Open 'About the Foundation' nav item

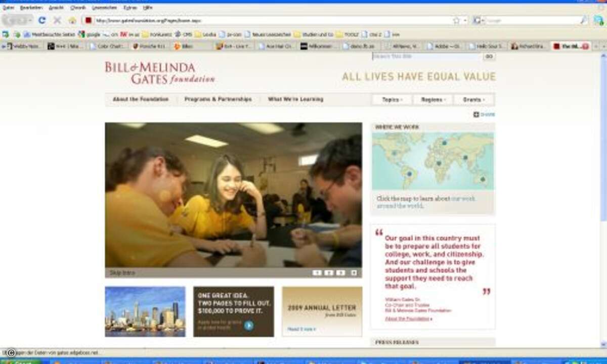[x=141, y=100]
